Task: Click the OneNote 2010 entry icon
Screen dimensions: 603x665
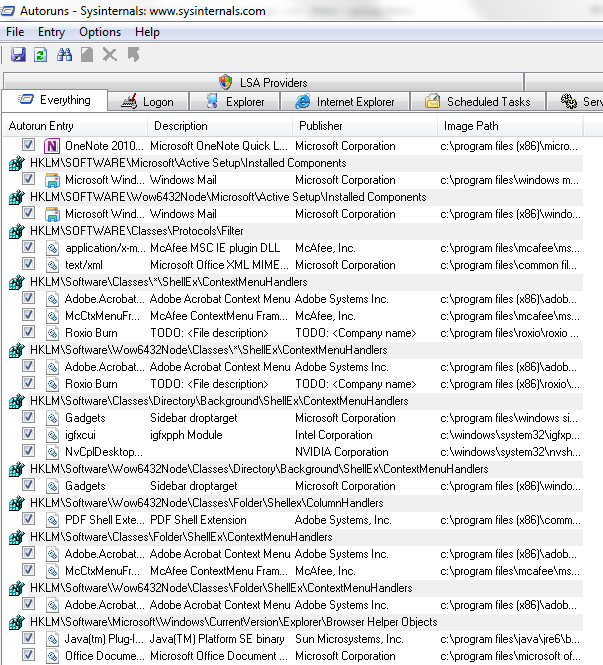Action: (52, 146)
